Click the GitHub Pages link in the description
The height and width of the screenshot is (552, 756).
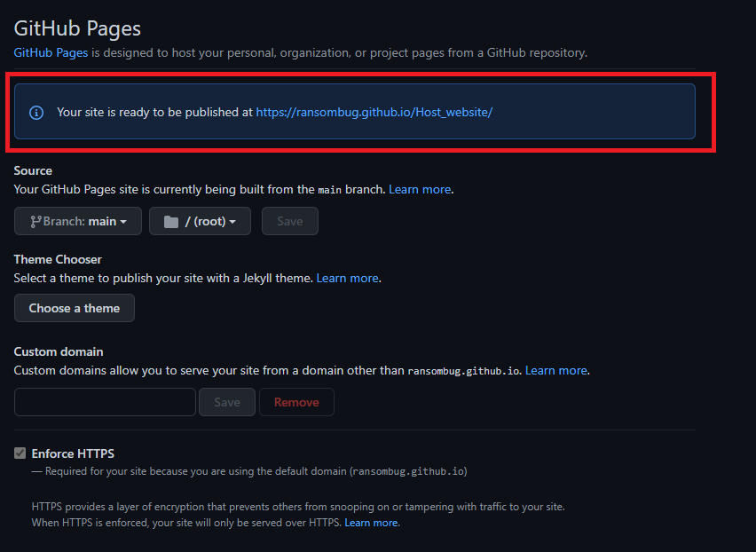[50, 52]
